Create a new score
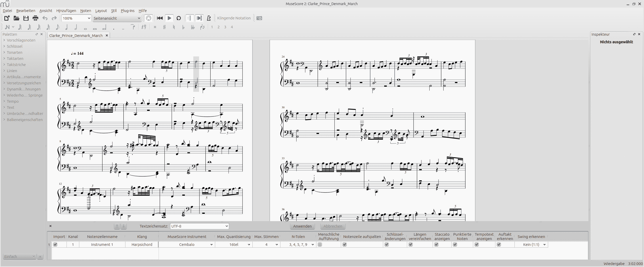This screenshot has height=267, width=644. click(7, 18)
